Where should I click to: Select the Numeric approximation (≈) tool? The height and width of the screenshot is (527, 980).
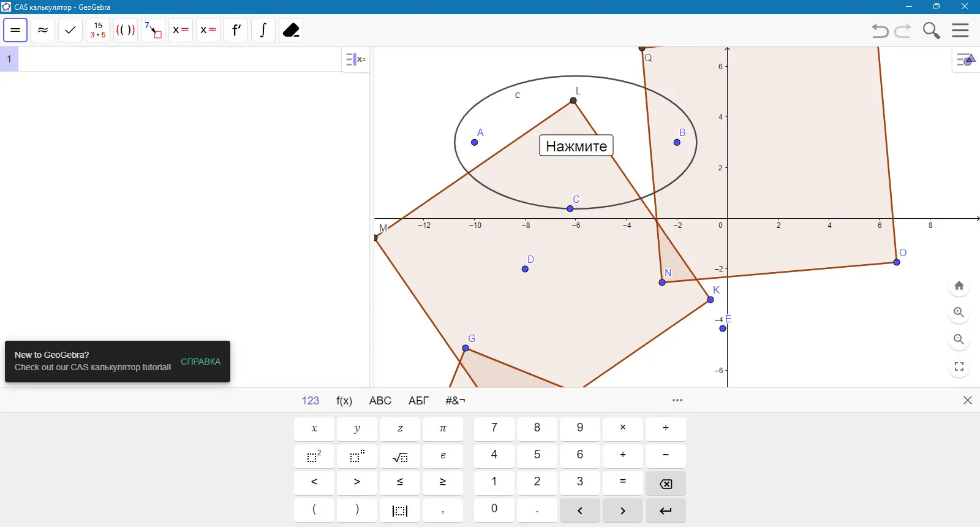(x=43, y=30)
